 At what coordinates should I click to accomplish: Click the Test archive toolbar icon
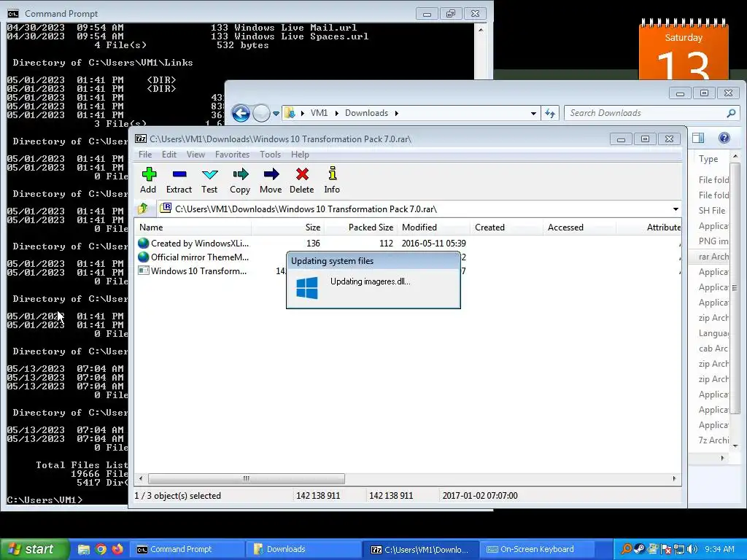pos(209,174)
